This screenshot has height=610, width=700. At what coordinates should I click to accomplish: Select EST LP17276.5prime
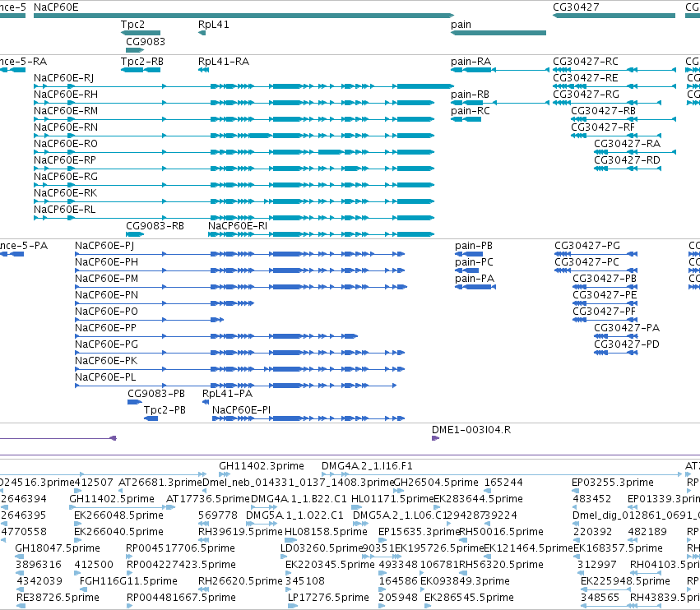coord(328,598)
